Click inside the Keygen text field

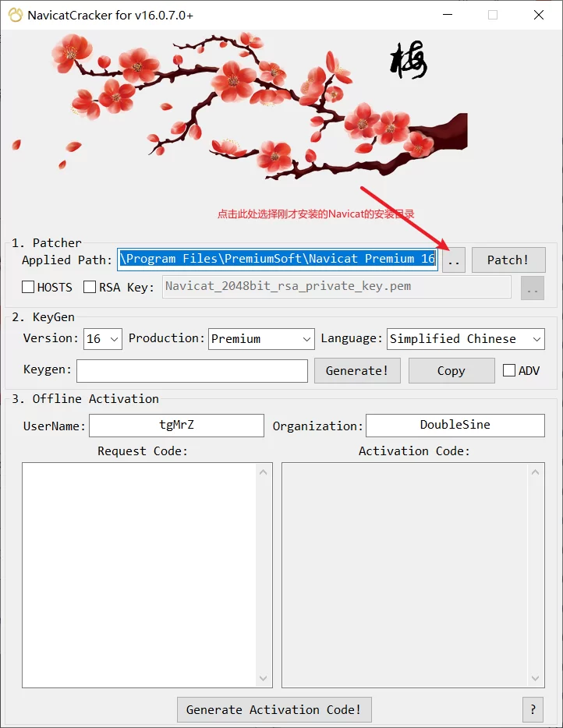pyautogui.click(x=192, y=371)
